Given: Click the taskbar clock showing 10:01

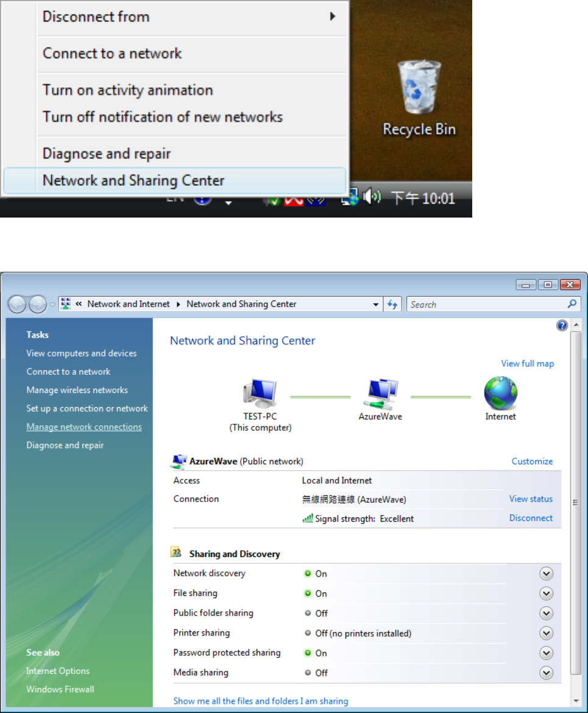Looking at the screenshot, I should [x=423, y=198].
